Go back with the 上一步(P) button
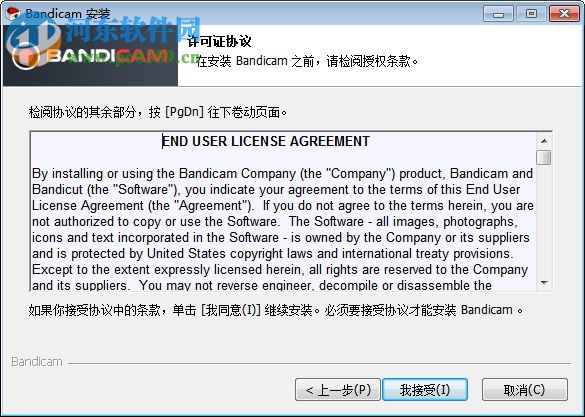Screen dimensions: 585x417 [x=338, y=390]
